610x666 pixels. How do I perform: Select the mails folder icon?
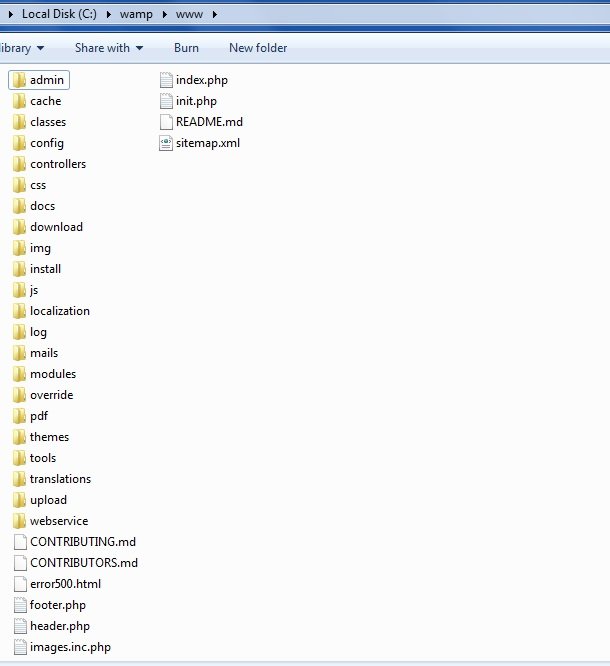coord(19,353)
